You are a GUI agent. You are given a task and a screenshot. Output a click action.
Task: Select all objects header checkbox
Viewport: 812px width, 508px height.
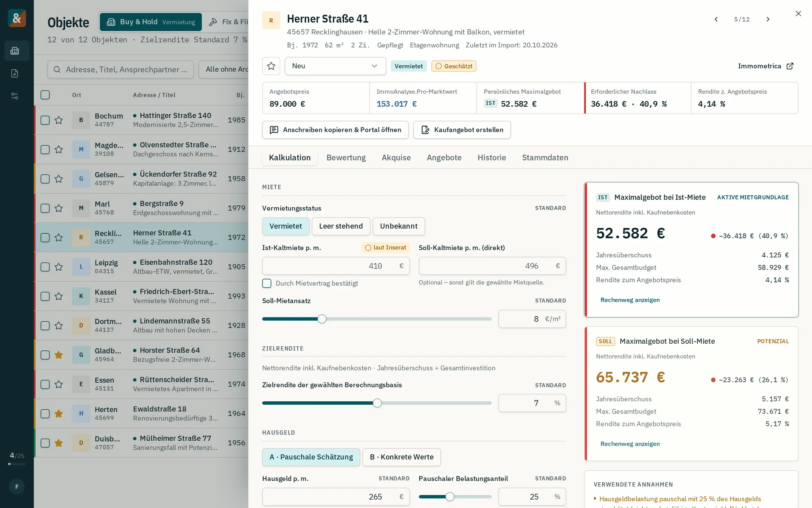click(45, 95)
